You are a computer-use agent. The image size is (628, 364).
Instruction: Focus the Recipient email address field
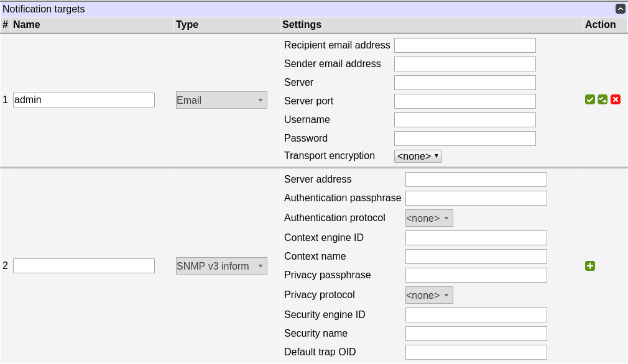click(464, 45)
